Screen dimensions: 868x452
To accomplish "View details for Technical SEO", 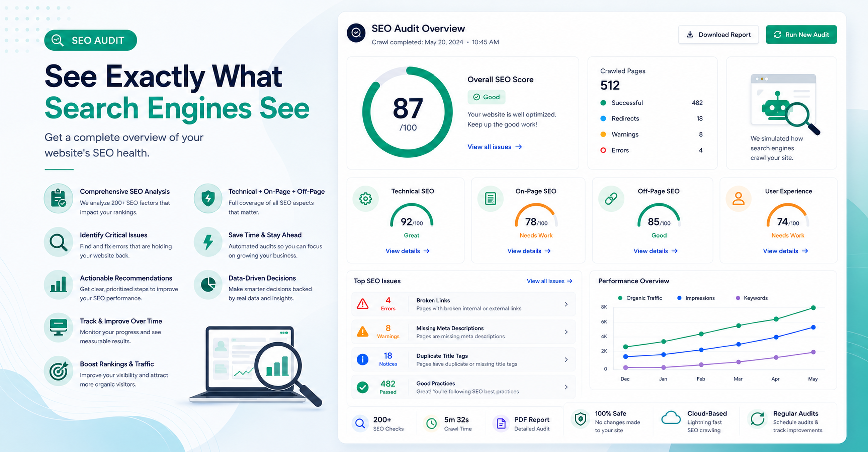I will click(x=407, y=251).
